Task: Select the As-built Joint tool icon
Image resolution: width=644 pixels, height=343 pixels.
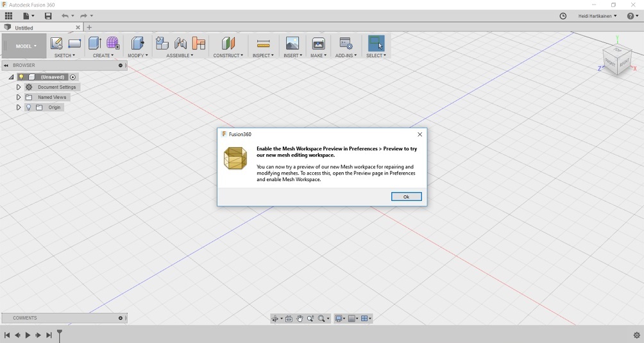Action: pos(198,43)
